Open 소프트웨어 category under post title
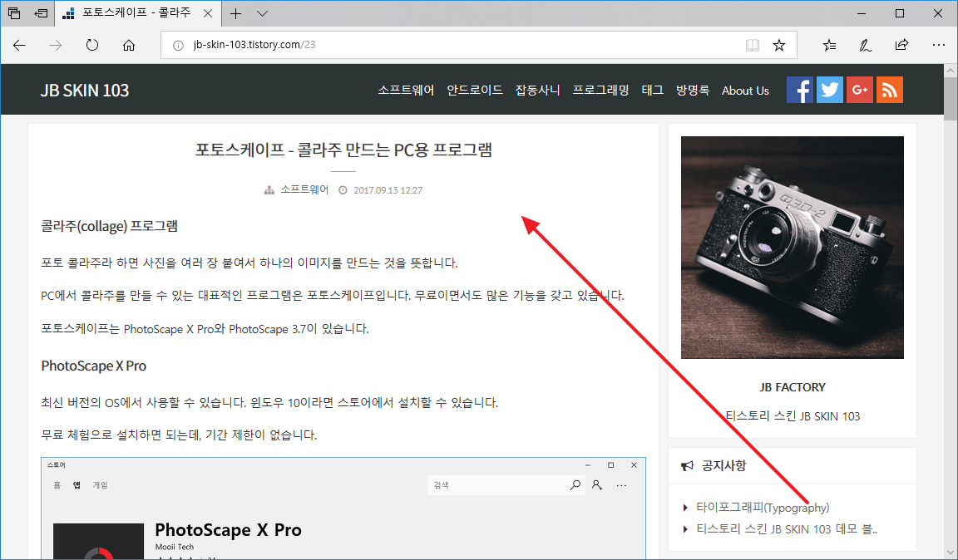The image size is (958, 560). (x=304, y=190)
